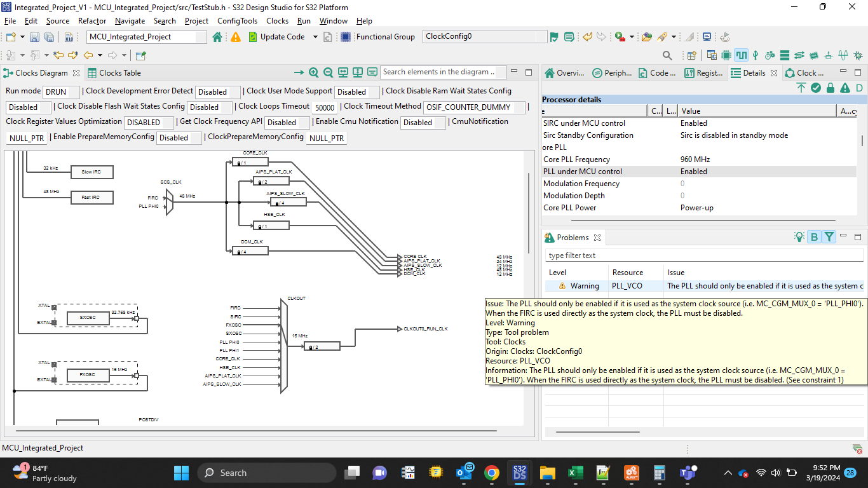
Task: Open the Run mode DRUN dropdown
Action: 62,92
